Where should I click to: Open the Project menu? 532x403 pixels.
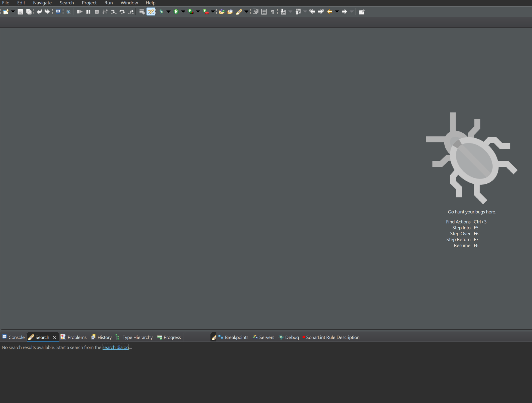click(x=89, y=3)
